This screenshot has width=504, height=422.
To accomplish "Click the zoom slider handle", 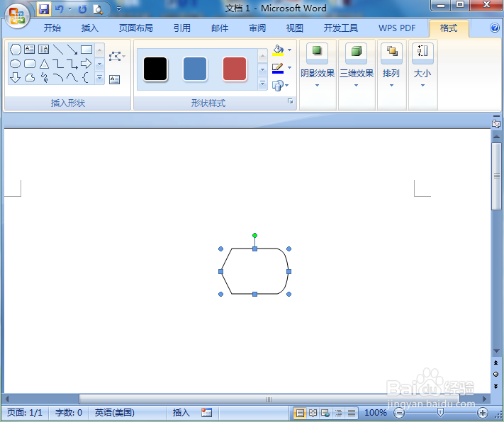I will click(x=440, y=412).
